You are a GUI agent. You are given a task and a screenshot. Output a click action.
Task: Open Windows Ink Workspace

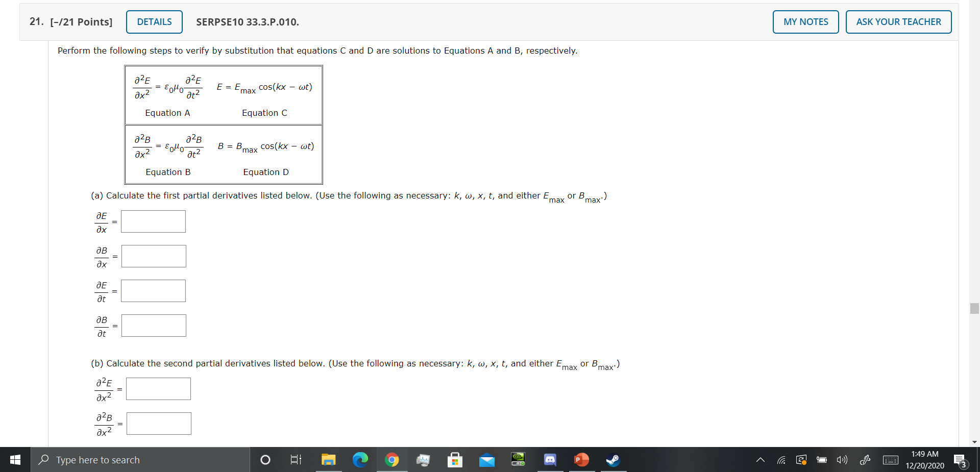865,460
